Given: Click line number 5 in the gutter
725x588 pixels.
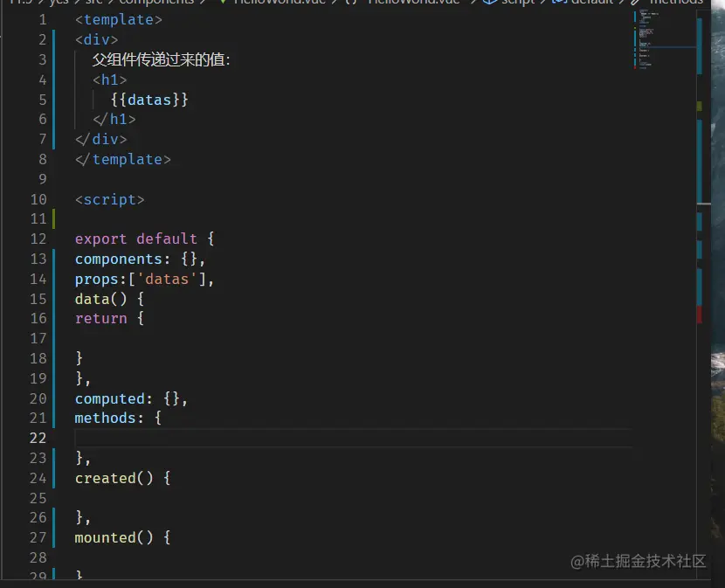Looking at the screenshot, I should 43,100.
